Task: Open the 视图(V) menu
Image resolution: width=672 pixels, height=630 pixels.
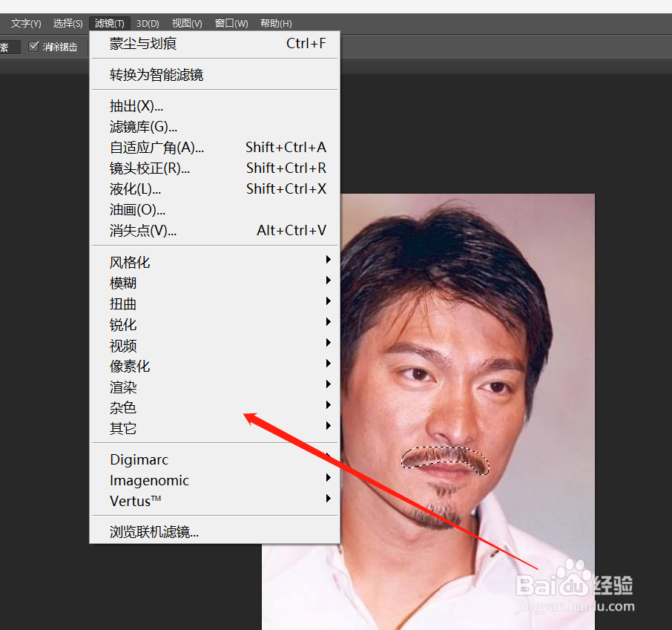Action: tap(187, 23)
